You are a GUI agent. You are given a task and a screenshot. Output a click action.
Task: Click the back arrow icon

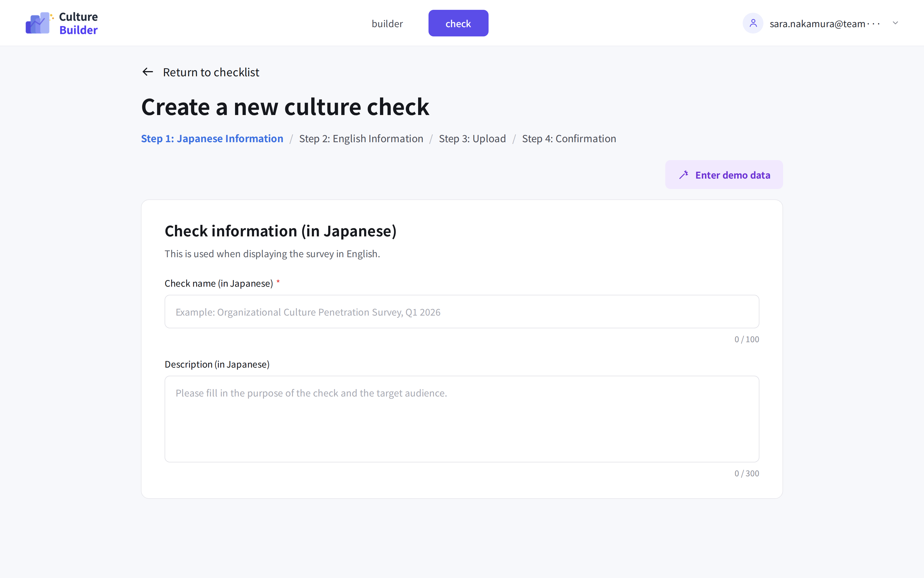pos(148,72)
